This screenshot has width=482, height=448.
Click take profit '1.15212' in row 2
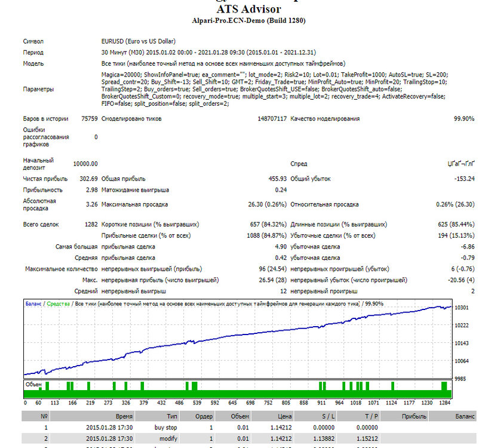coord(367,439)
